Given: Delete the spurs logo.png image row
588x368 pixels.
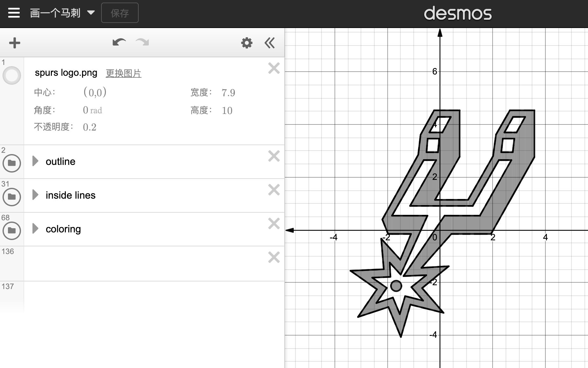Looking at the screenshot, I should [x=274, y=68].
